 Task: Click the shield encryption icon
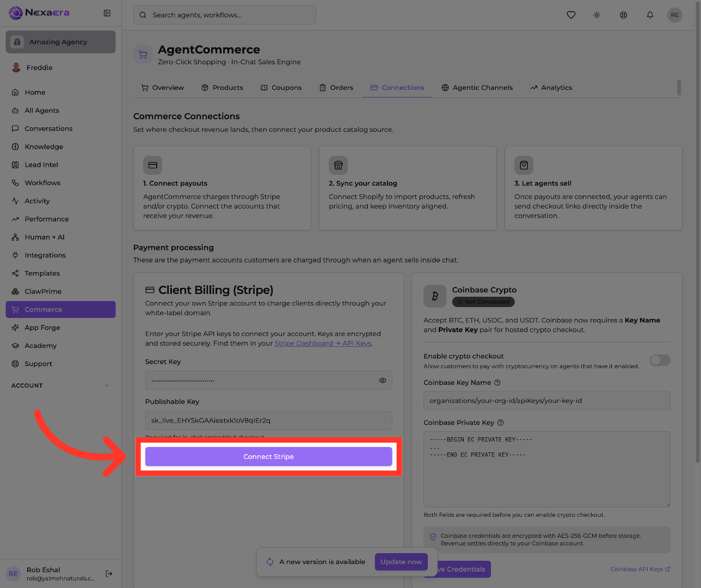pos(433,537)
